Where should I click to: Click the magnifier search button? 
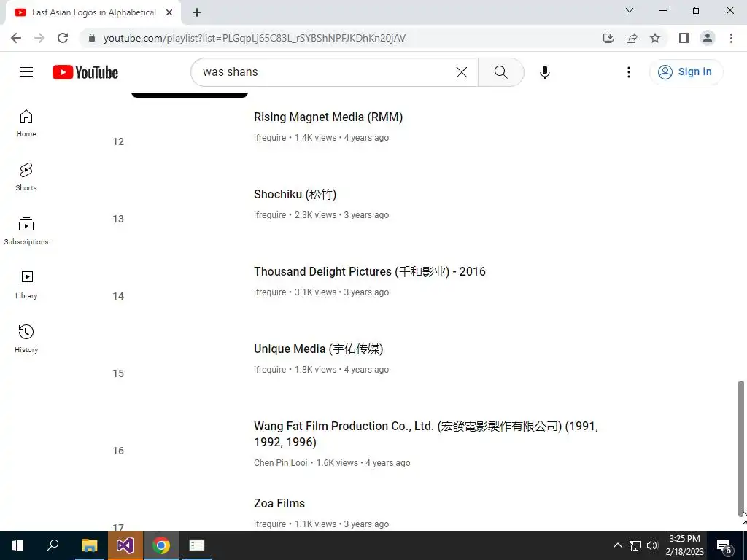[x=500, y=72]
